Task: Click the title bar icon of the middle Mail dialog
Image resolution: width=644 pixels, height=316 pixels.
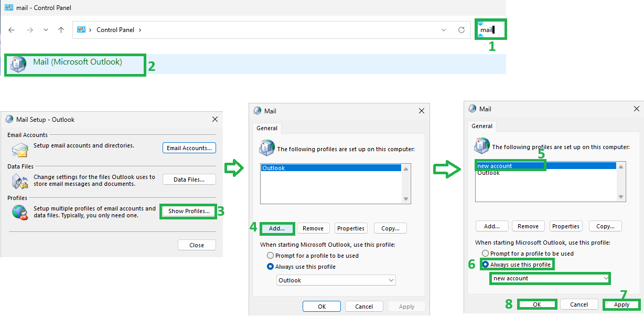Action: point(257,111)
